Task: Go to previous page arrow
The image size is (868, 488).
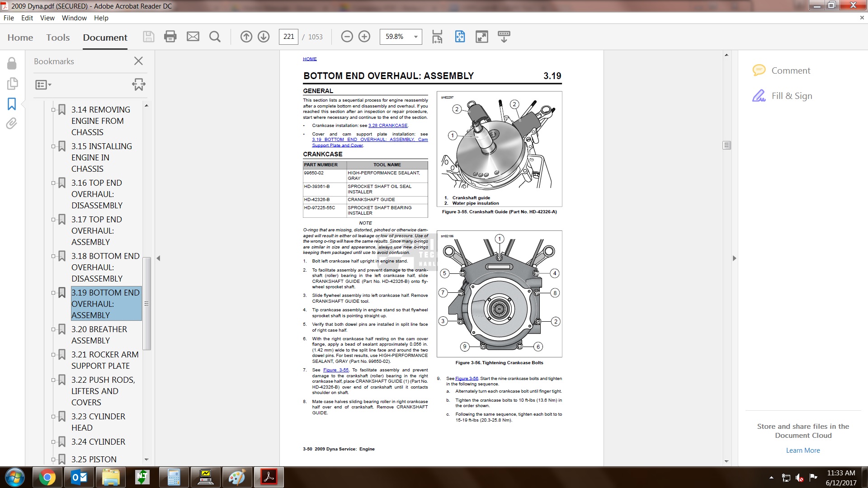Action: click(x=246, y=37)
